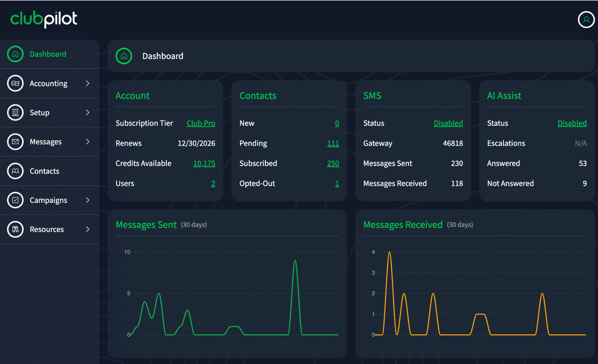Screen dimensions: 598x364
Task: Click the Setup building icon
Action: click(15, 112)
